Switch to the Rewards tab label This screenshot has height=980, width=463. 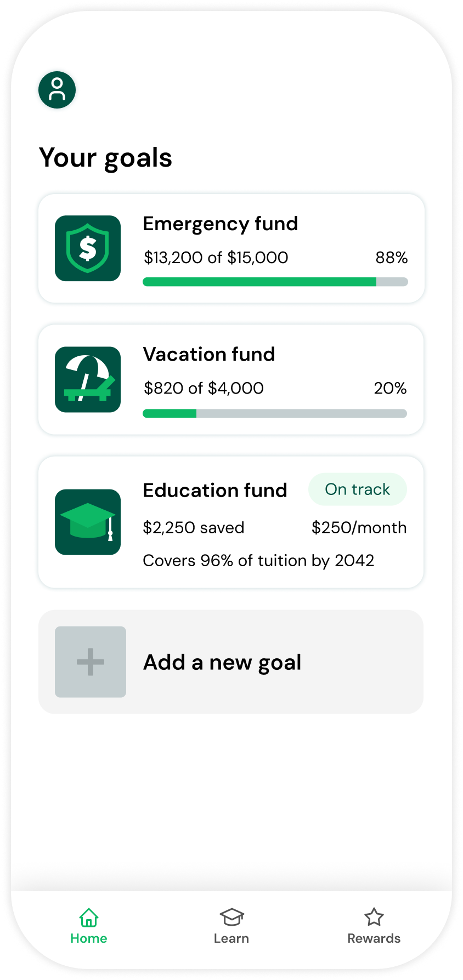pos(374,938)
